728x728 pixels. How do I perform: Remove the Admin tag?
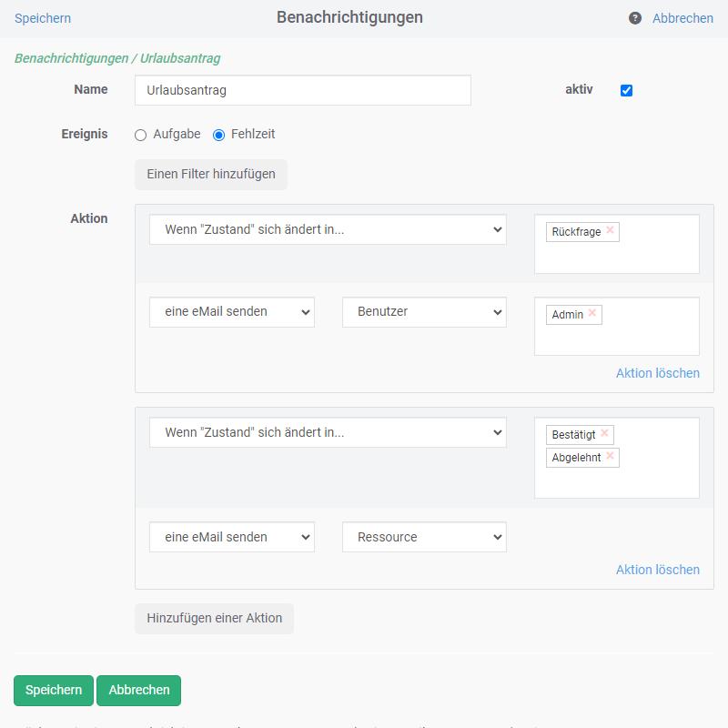click(592, 313)
